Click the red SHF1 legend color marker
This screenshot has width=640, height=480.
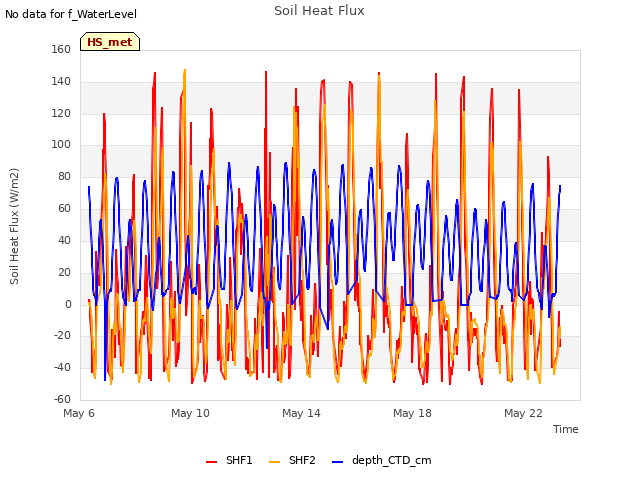point(211,462)
